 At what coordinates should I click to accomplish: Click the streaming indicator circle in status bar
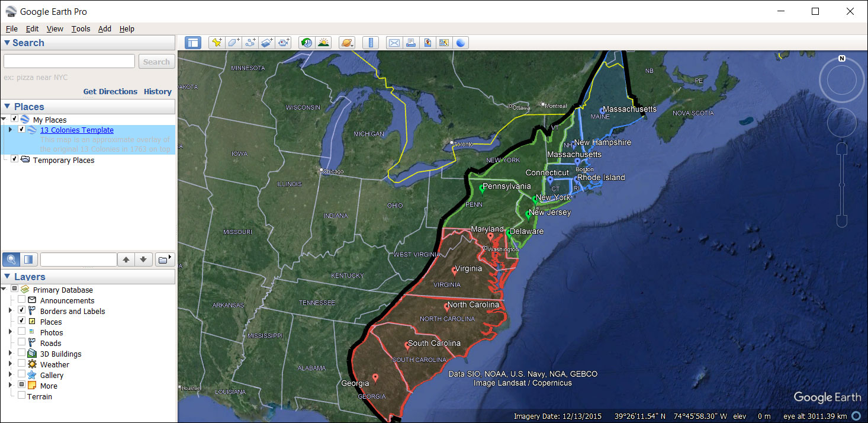tap(857, 416)
